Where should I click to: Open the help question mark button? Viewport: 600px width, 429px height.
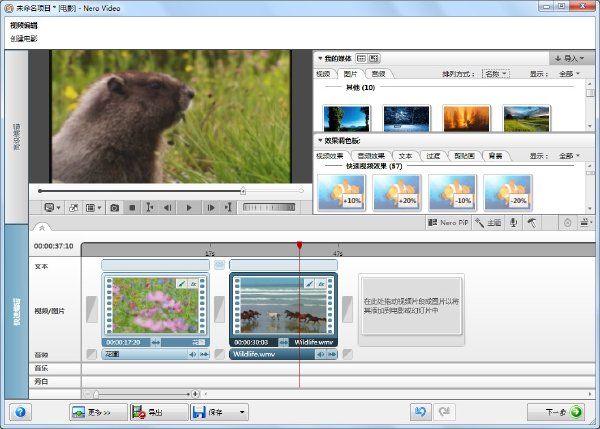tap(20, 412)
